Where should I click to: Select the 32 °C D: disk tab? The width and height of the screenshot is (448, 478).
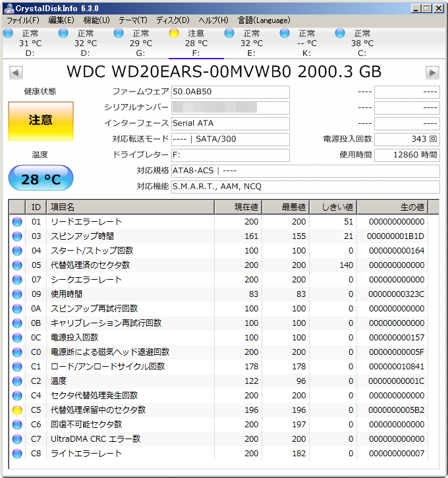(x=86, y=43)
